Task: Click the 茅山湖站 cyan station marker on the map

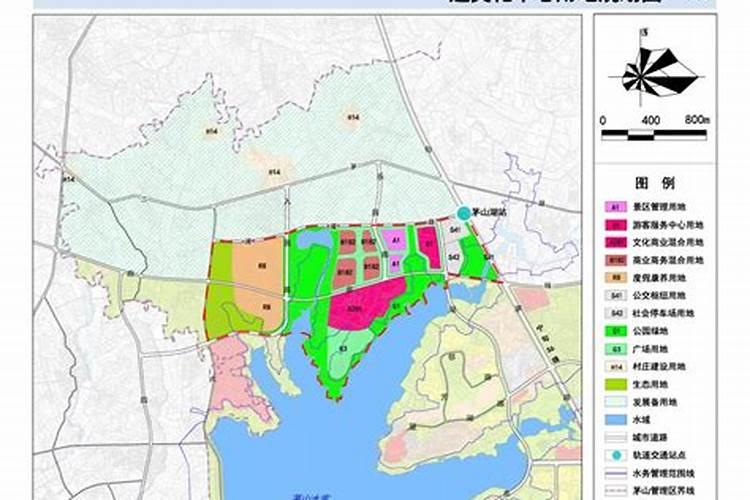Action: pos(463,213)
